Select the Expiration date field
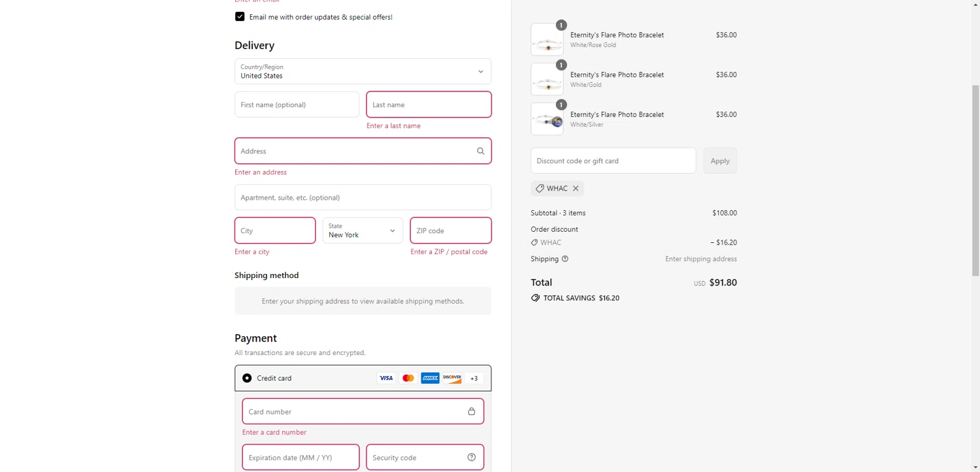Viewport: 980px width, 472px height. pyautogui.click(x=301, y=457)
